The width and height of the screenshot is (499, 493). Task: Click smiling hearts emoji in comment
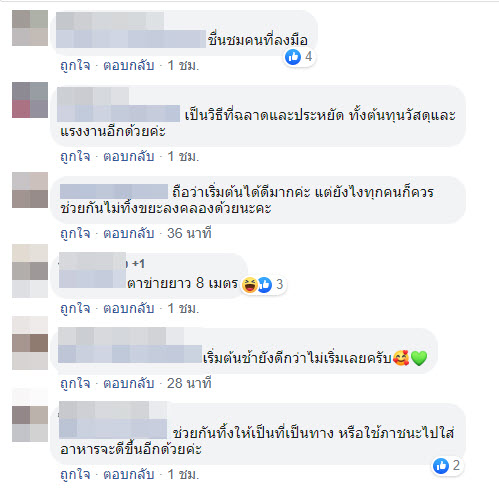[x=401, y=358]
